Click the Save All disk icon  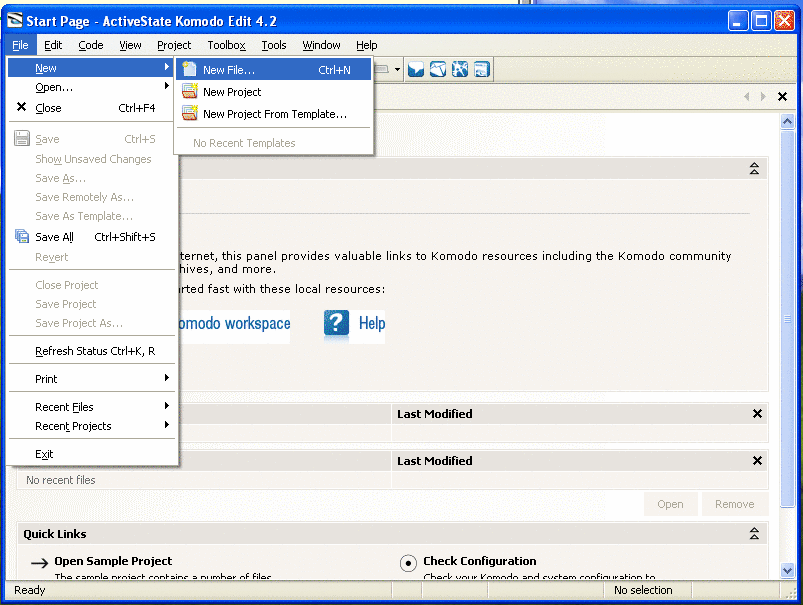coord(22,237)
